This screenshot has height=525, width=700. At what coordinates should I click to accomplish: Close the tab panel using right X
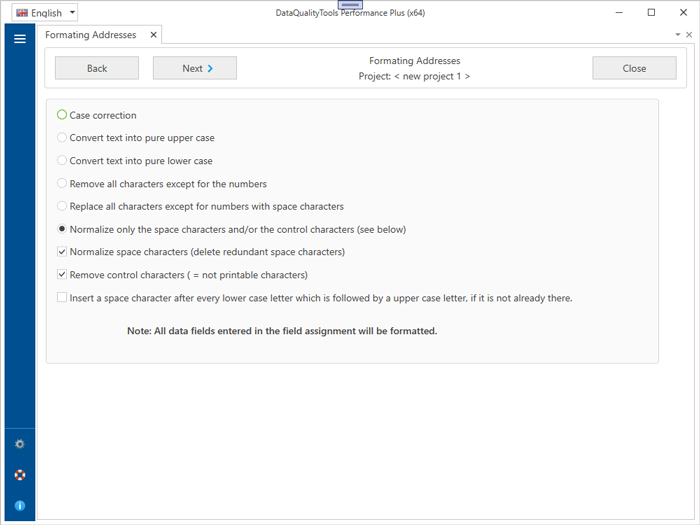point(689,35)
